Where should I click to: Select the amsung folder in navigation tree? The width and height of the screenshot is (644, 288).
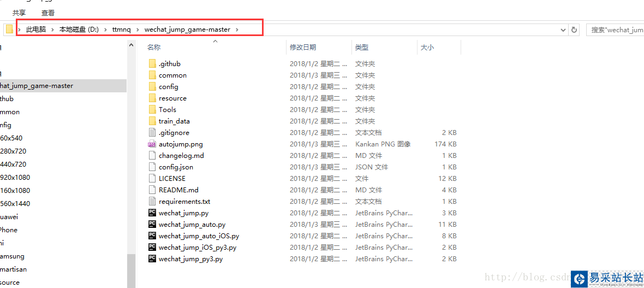[13, 256]
